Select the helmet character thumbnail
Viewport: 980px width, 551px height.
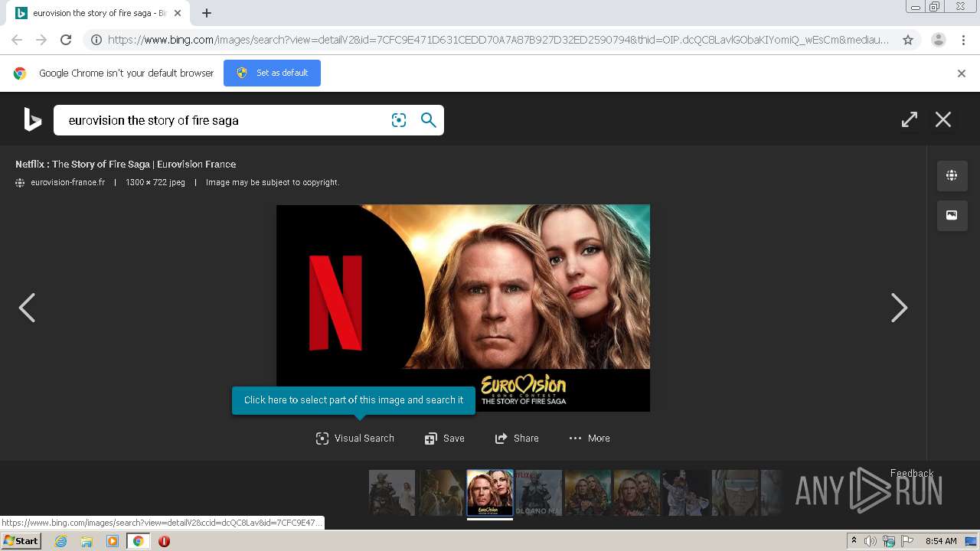pyautogui.click(x=735, y=492)
